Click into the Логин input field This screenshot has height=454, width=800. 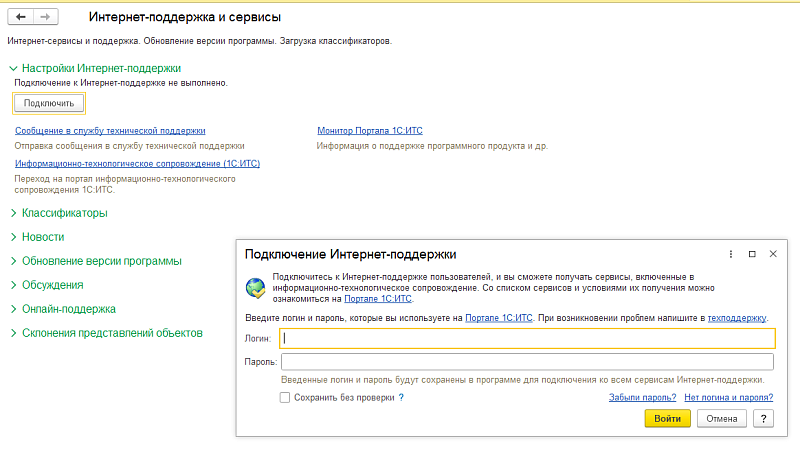pos(528,339)
